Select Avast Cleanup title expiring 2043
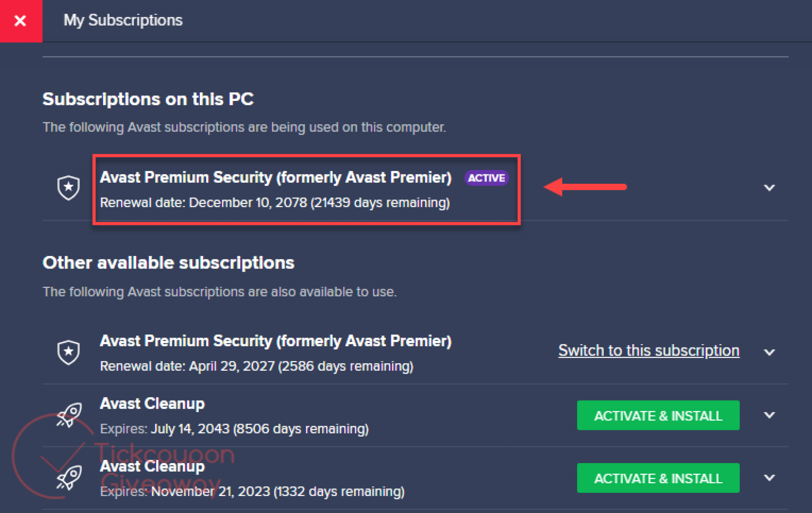 coord(152,404)
